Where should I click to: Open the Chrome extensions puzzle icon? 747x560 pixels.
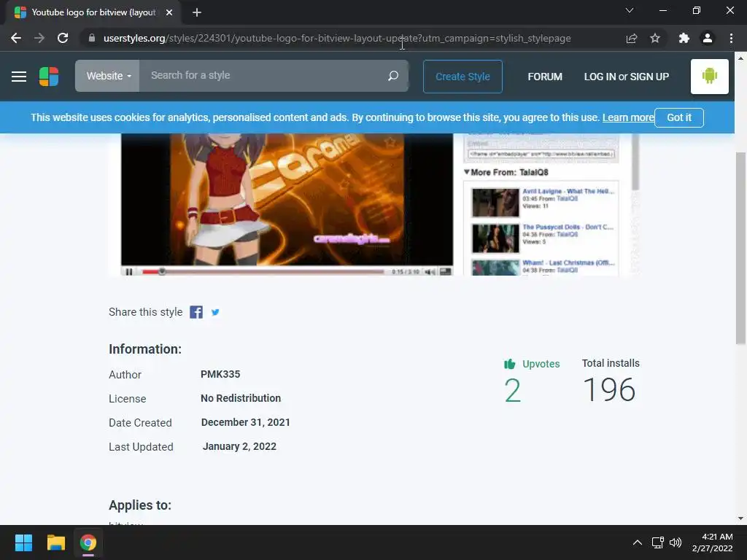pos(684,38)
